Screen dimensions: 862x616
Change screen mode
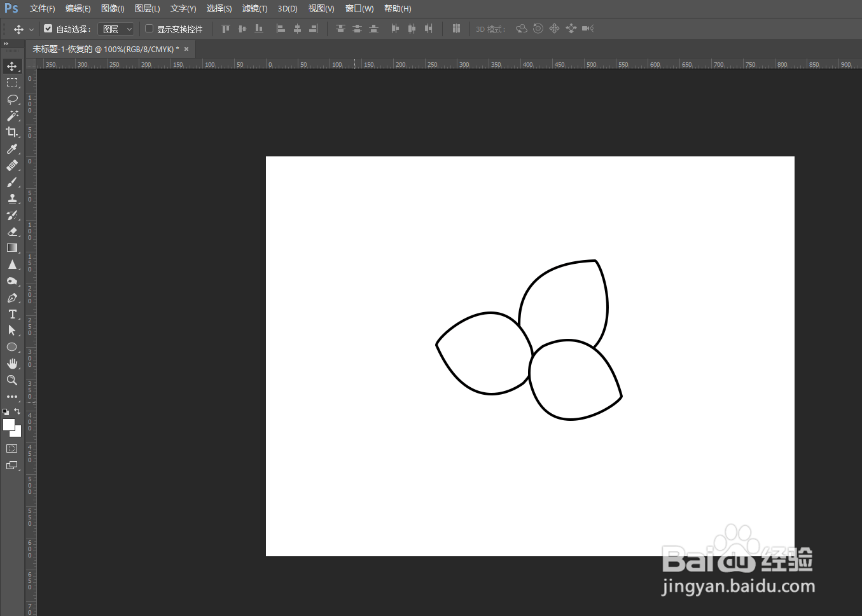coord(12,465)
